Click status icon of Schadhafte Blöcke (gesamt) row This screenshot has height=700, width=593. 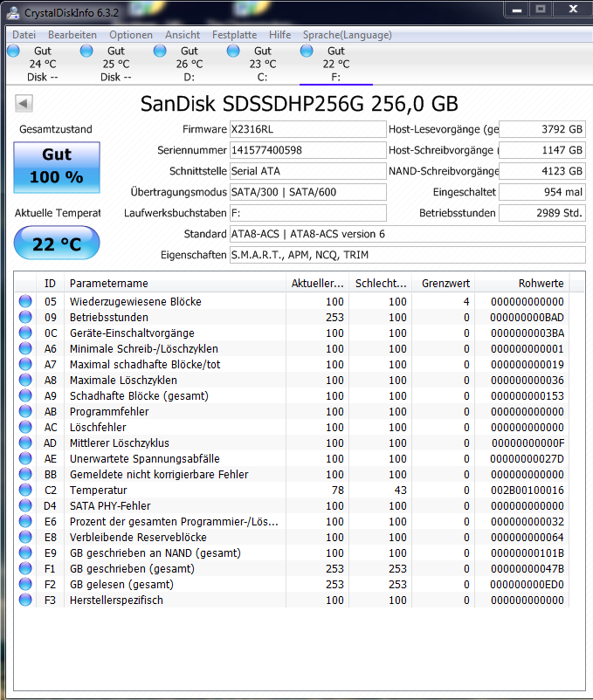click(25, 395)
